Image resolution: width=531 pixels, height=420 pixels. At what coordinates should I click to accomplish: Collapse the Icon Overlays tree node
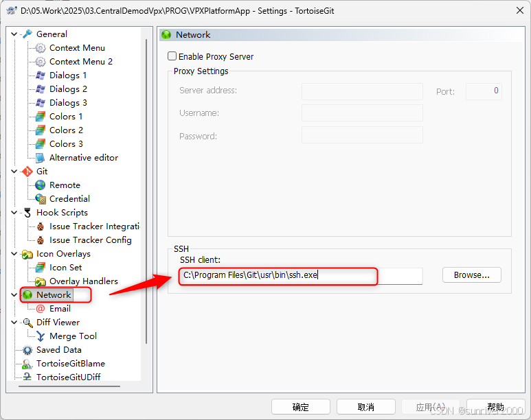[x=14, y=254]
